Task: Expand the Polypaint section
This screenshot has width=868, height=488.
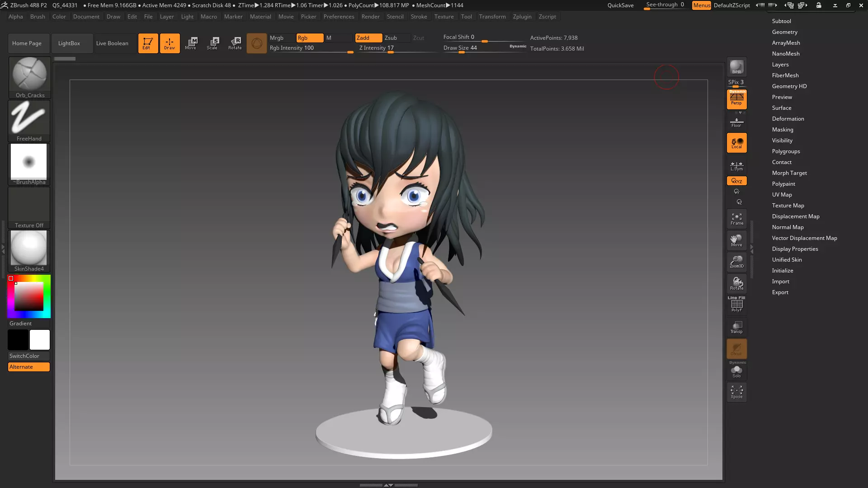Action: 783,184
